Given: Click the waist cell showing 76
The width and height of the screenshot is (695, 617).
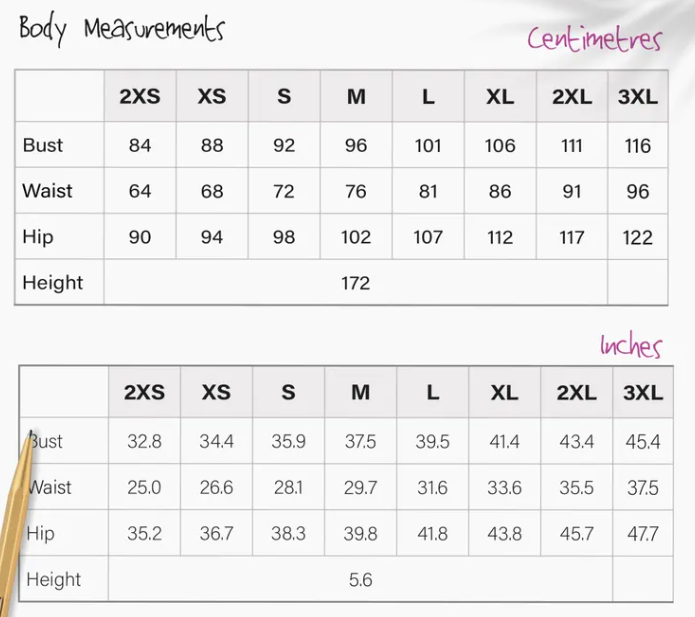Looking at the screenshot, I should (356, 192).
